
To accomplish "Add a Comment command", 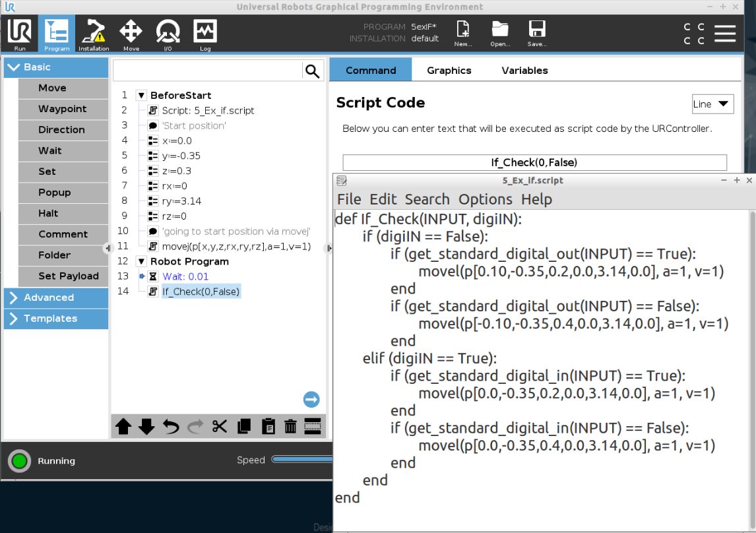I will coord(63,234).
